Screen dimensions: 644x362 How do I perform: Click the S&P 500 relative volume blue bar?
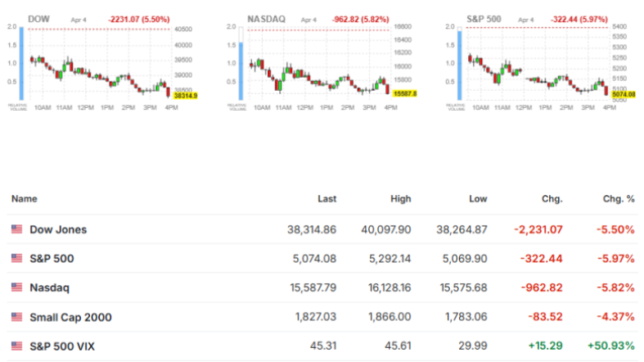[460, 66]
